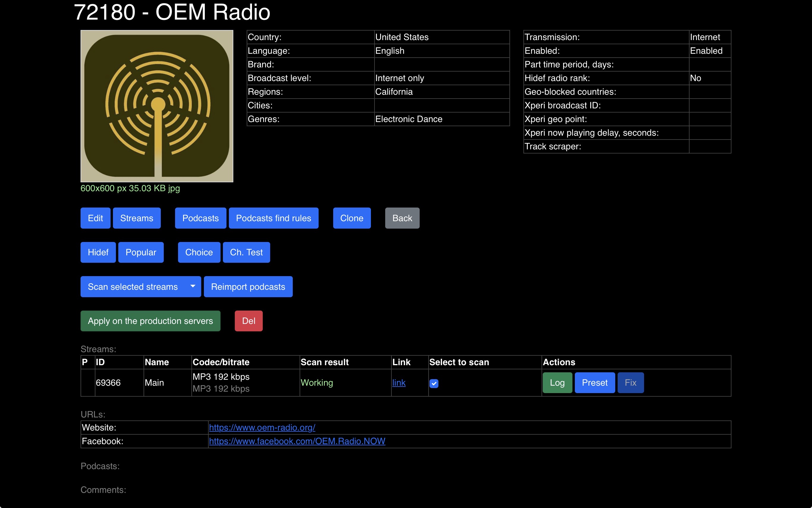812x508 pixels.
Task: Click Reimport podcasts
Action: coord(248,287)
